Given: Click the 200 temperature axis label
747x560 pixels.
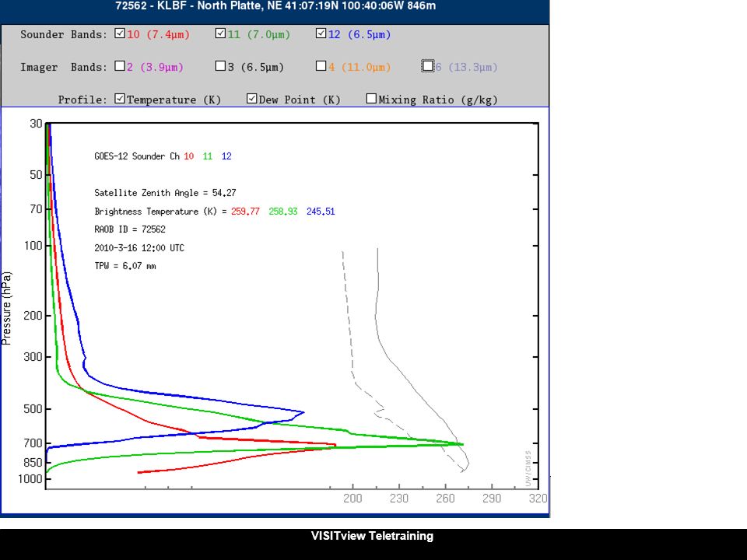Looking at the screenshot, I should 352,499.
